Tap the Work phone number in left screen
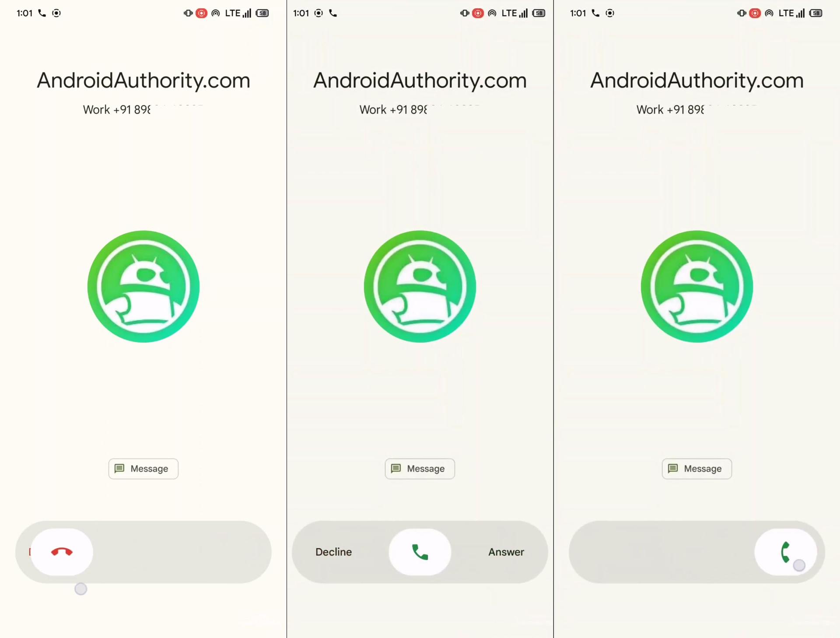This screenshot has width=840, height=638. pos(143,109)
